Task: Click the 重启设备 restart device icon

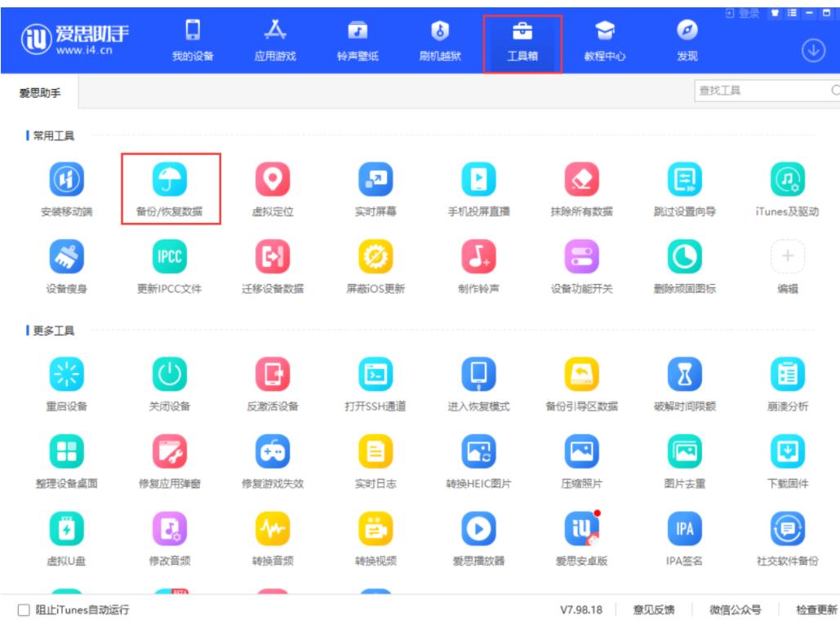Action: [x=66, y=375]
